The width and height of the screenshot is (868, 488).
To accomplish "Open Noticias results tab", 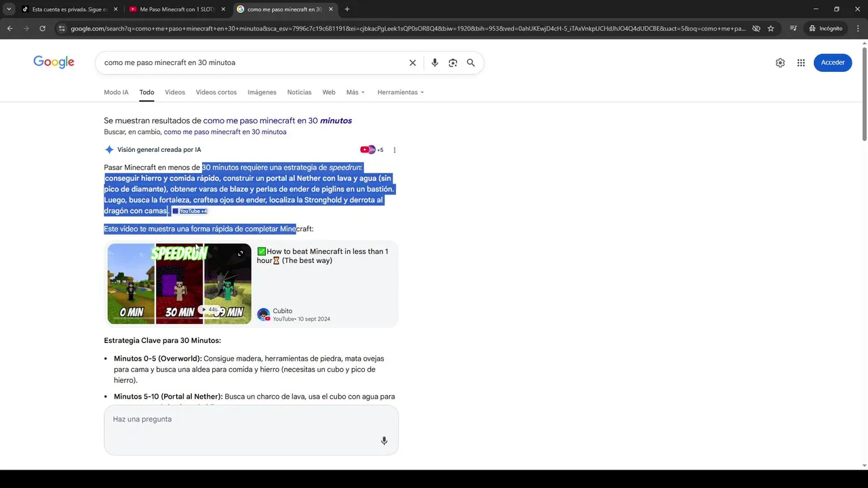I will pyautogui.click(x=299, y=92).
